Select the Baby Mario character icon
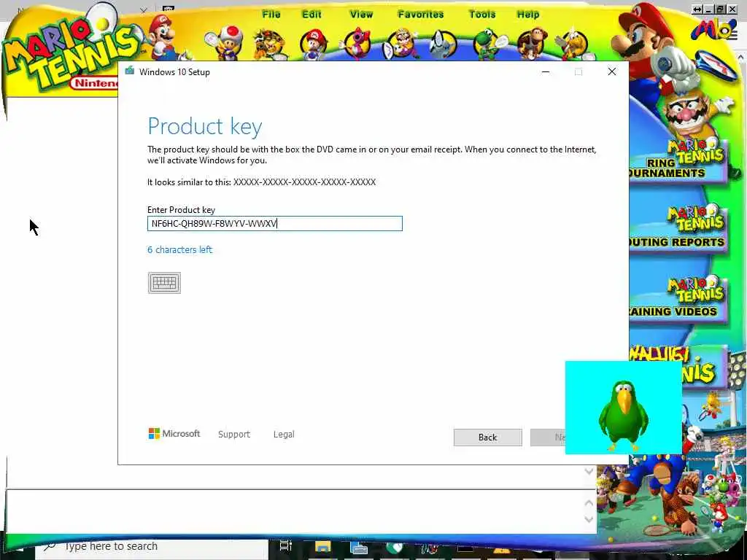 (x=314, y=44)
